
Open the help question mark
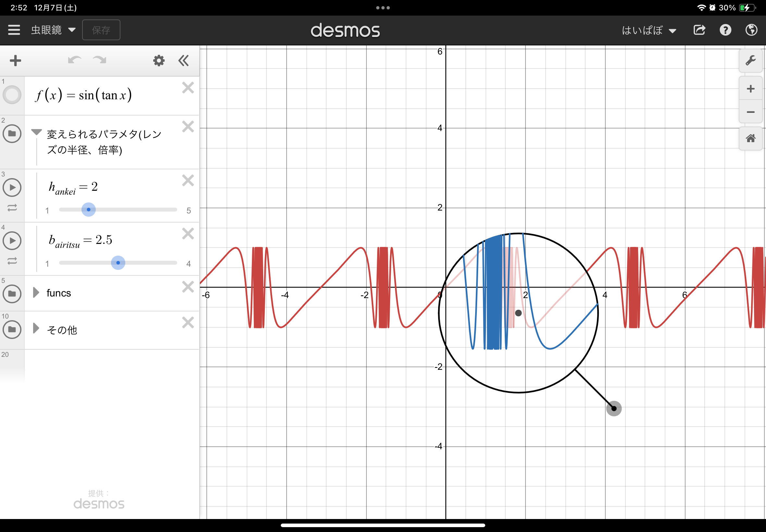tap(725, 30)
